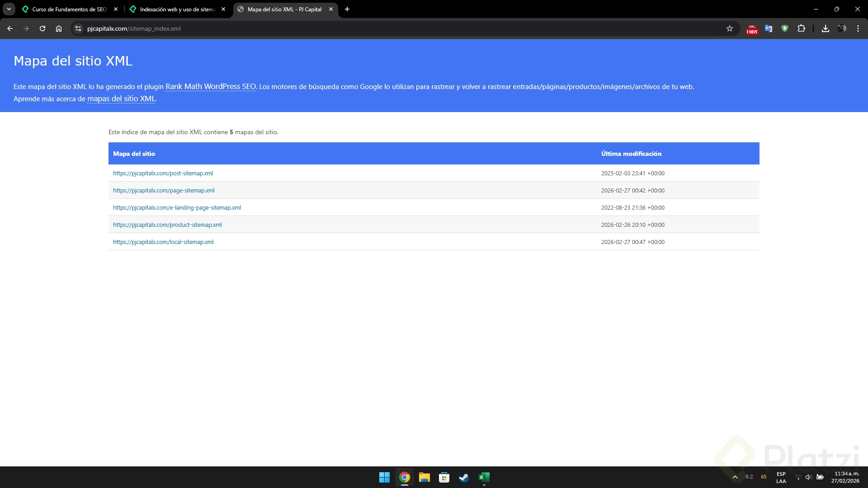This screenshot has width=868, height=488.
Task: Reload the sitemap page
Action: pos(42,28)
